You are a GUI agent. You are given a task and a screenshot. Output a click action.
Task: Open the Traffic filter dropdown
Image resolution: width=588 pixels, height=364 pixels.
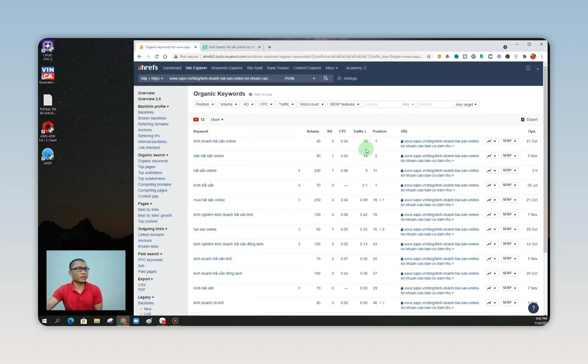tap(286, 104)
